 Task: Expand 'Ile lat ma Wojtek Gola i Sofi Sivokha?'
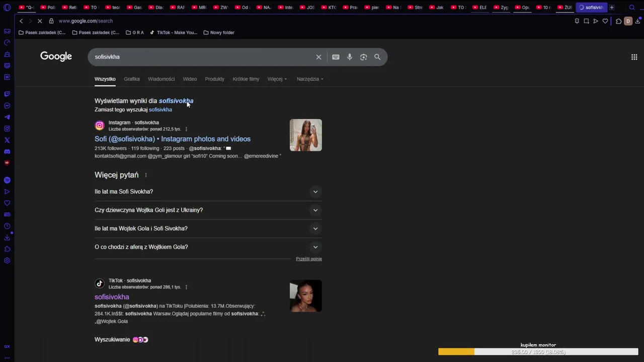coord(208,228)
